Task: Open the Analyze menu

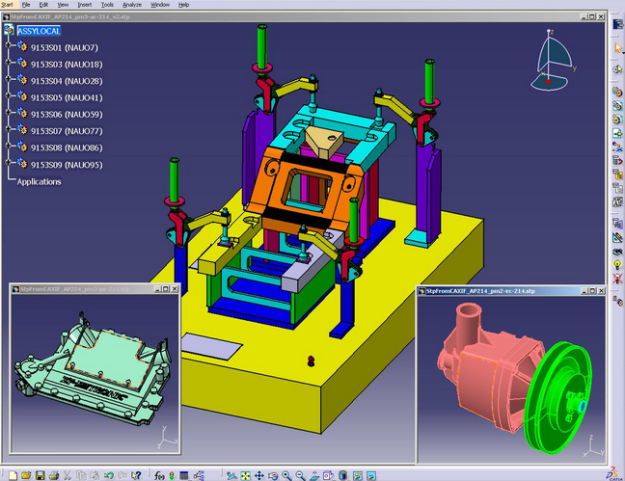Action: point(131,5)
